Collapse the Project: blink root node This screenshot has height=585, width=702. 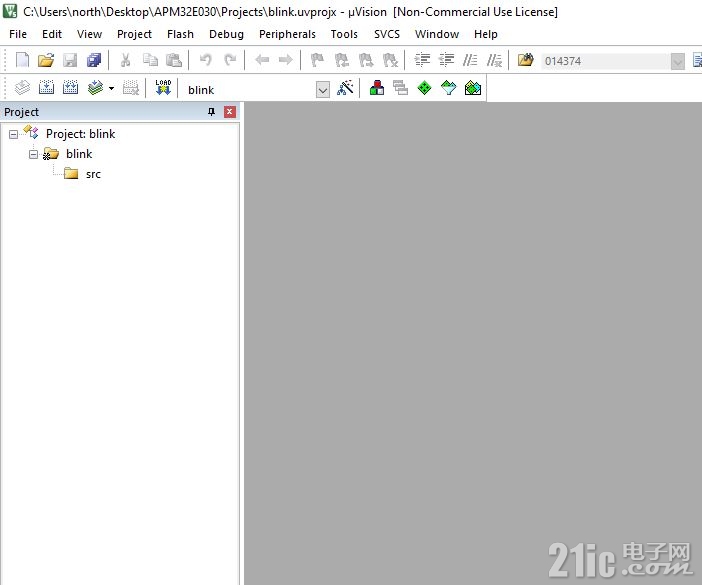tap(13, 134)
